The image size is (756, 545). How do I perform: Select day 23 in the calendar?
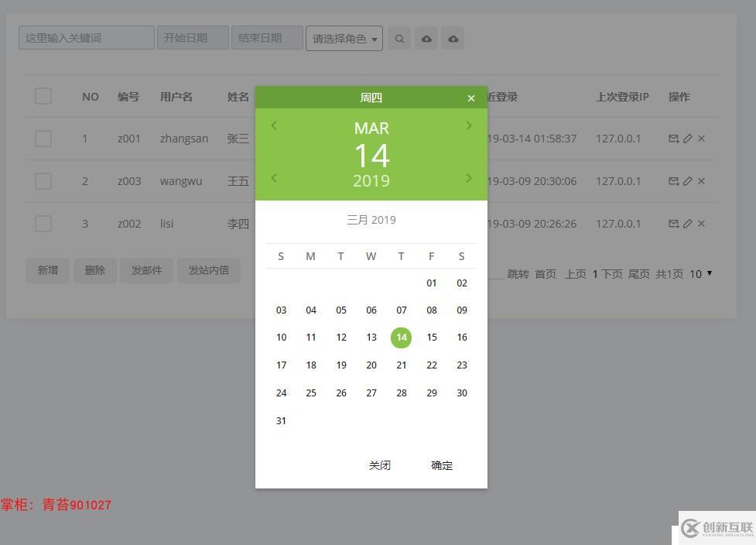[x=462, y=365]
